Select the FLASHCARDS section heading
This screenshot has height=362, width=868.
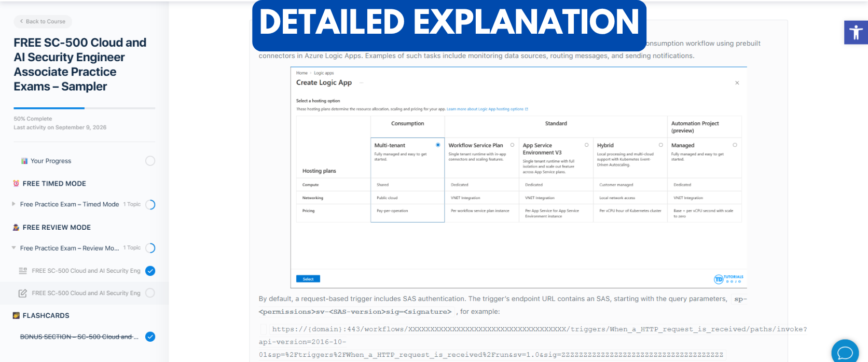[46, 315]
